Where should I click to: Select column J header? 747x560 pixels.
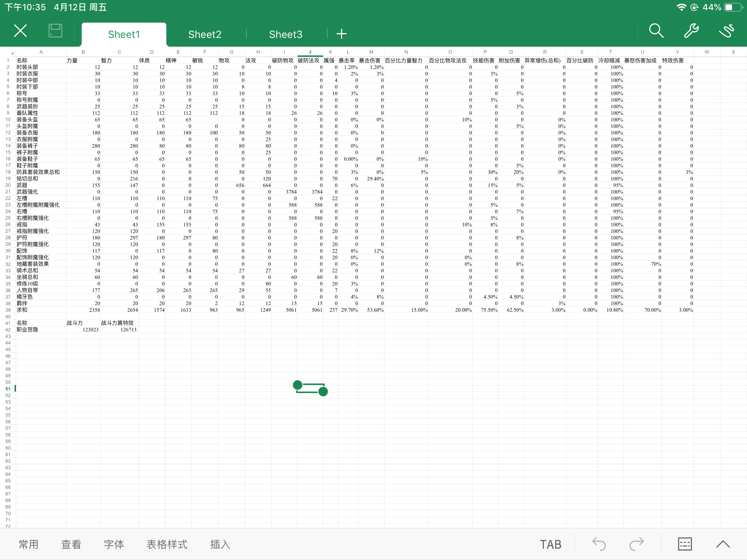pyautogui.click(x=310, y=52)
